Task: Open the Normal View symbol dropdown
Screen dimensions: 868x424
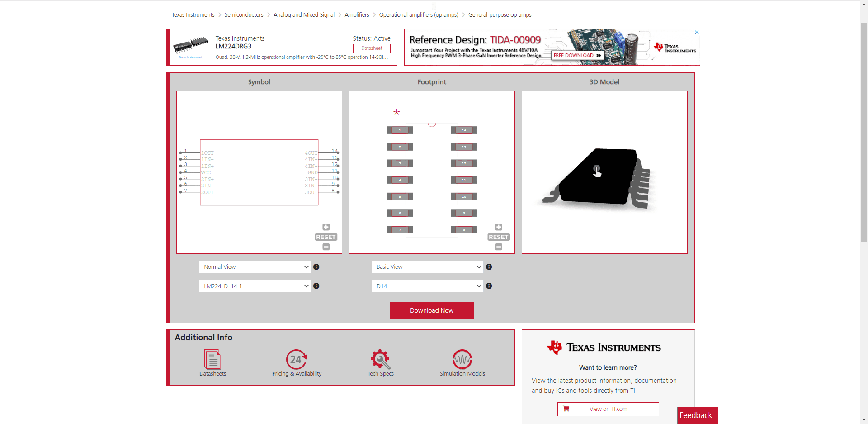Action: 255,267
